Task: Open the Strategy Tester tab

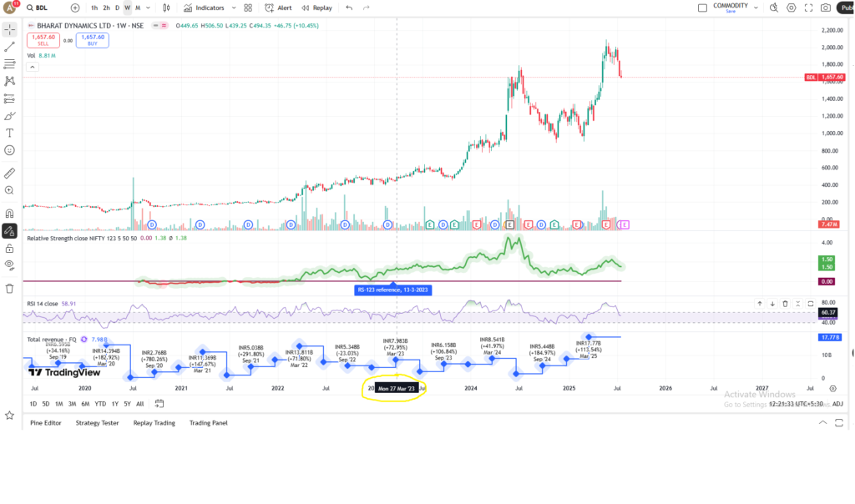Action: click(97, 423)
